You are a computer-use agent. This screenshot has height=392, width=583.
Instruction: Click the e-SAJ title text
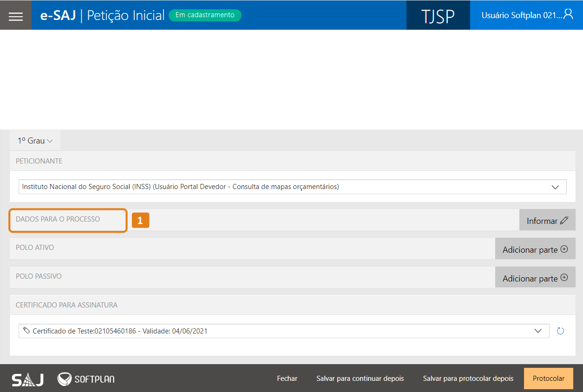[x=58, y=15]
